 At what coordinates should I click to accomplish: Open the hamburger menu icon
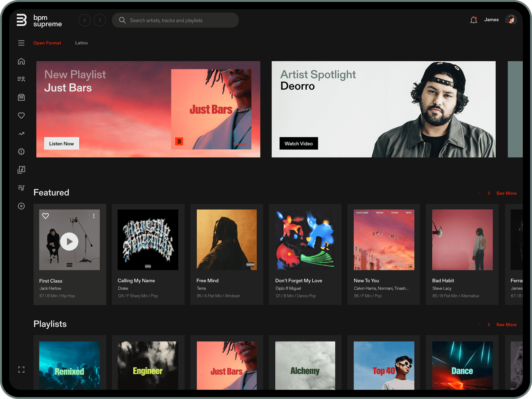point(21,43)
